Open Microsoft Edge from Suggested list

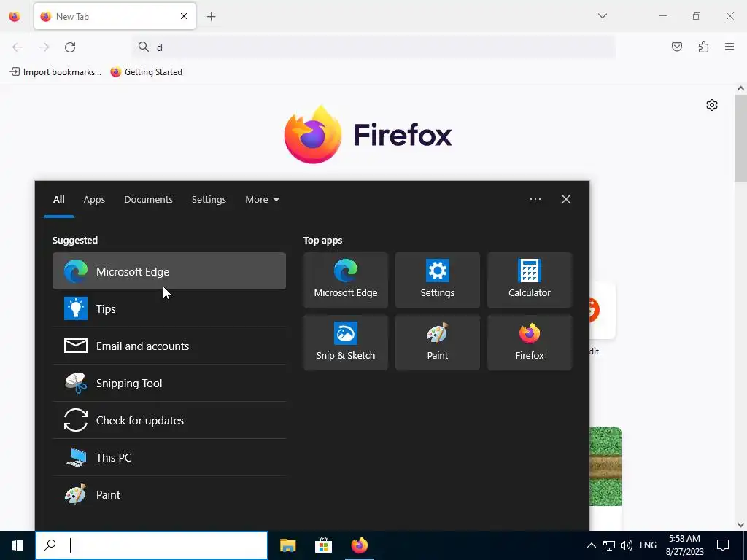click(x=169, y=271)
